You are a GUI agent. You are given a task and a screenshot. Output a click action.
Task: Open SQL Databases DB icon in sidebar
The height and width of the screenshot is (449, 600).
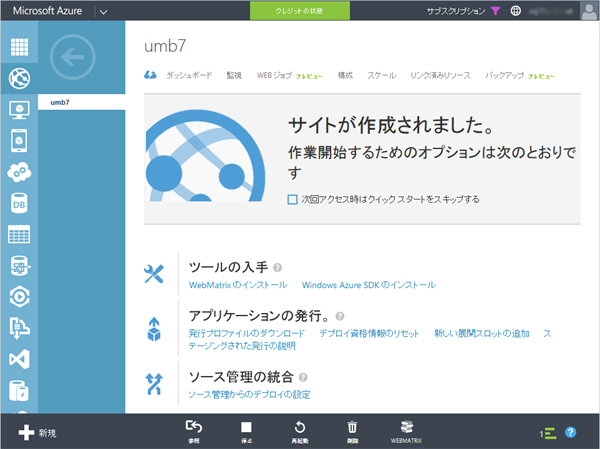[x=19, y=203]
